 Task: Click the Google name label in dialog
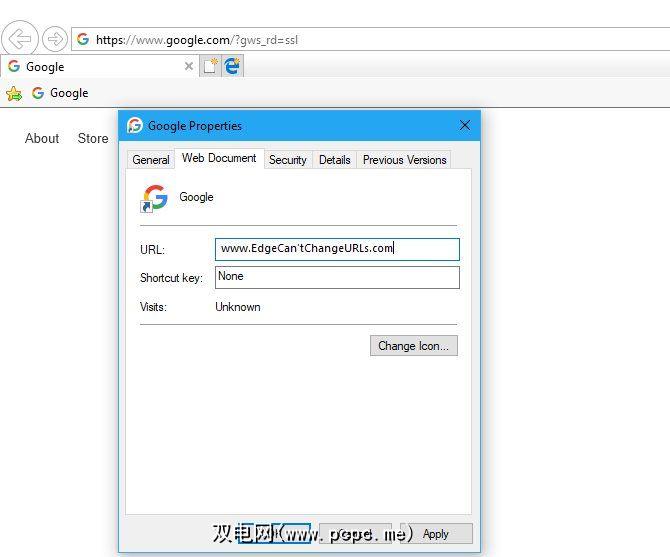point(196,197)
